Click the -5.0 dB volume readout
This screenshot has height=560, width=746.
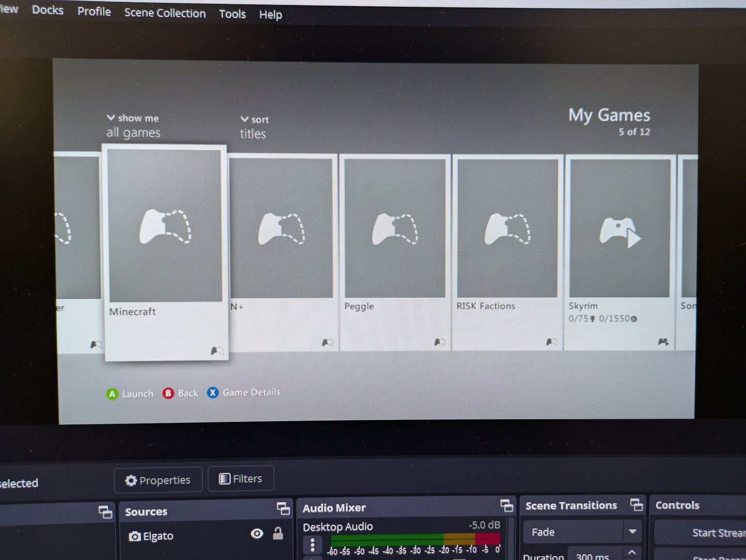pyautogui.click(x=484, y=525)
